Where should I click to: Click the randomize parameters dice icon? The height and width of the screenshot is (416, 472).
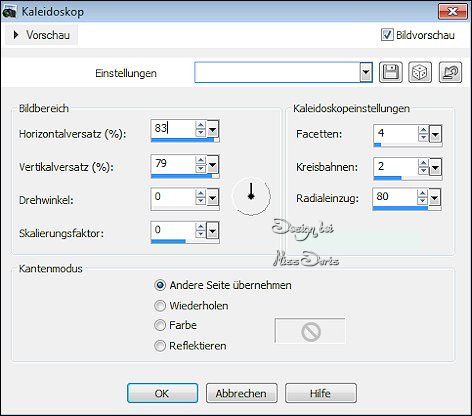point(420,72)
